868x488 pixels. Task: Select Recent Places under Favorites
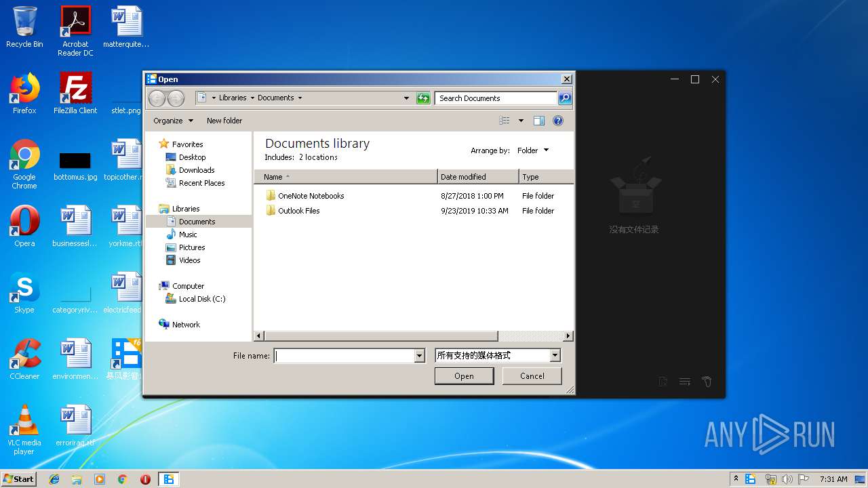tap(195, 183)
